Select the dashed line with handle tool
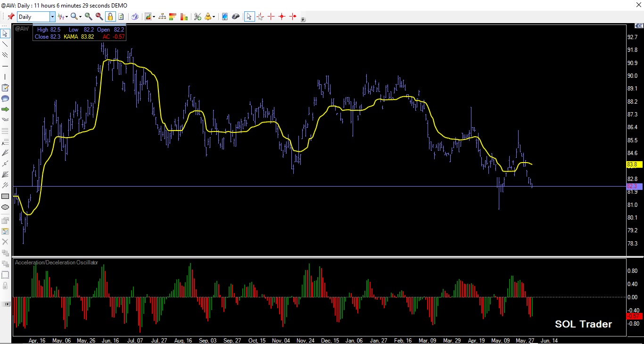 click(x=5, y=164)
